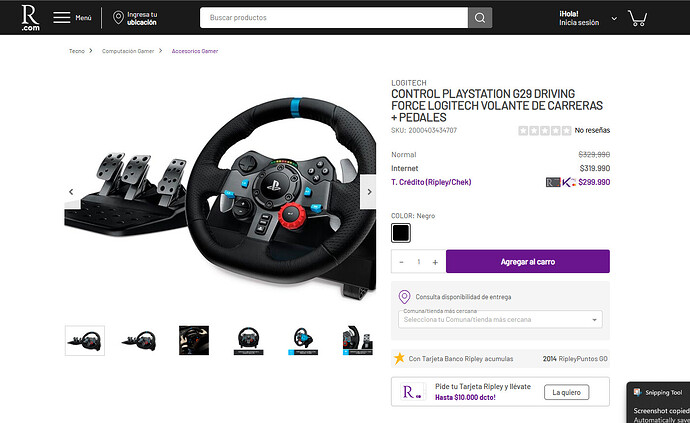Decrease quantity with minus button
The width and height of the screenshot is (690, 423).
(401, 262)
